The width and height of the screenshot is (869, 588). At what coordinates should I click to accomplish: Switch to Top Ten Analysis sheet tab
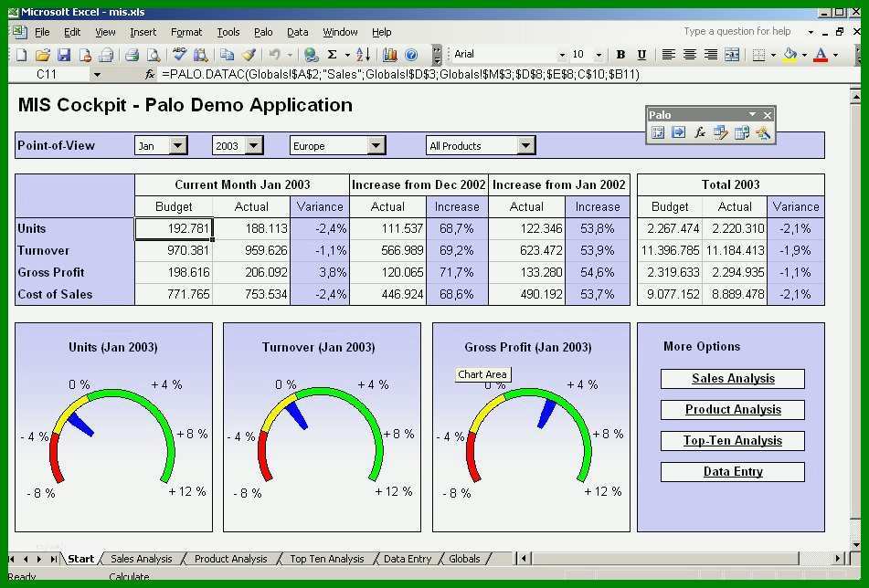click(327, 559)
